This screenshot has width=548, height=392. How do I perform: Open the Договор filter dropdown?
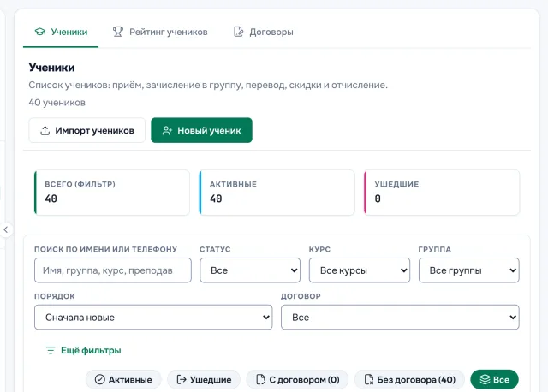(x=400, y=318)
